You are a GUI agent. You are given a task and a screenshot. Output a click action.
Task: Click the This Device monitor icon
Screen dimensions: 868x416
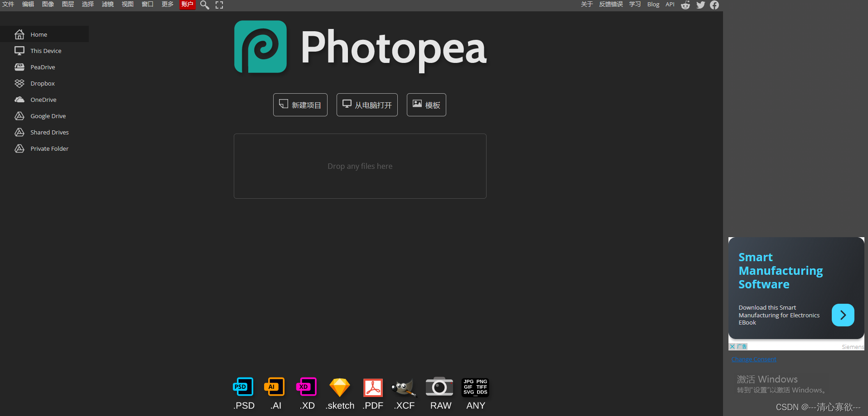[x=19, y=51]
